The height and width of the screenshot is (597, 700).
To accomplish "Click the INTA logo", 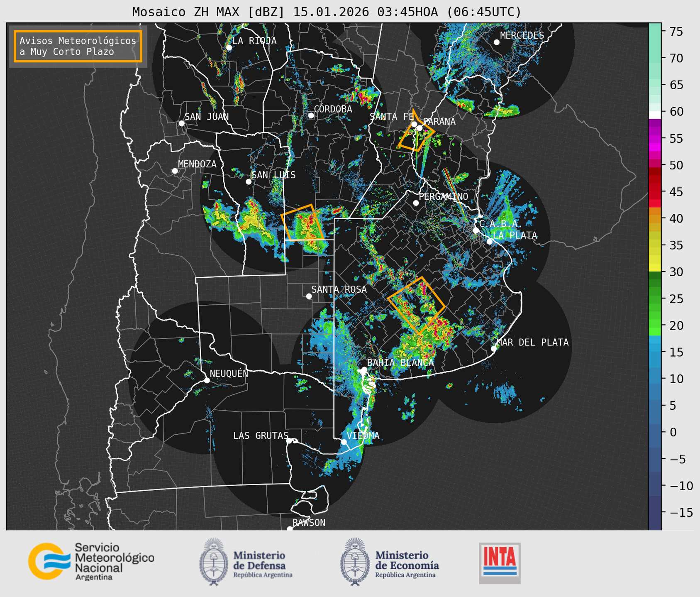I will click(500, 563).
